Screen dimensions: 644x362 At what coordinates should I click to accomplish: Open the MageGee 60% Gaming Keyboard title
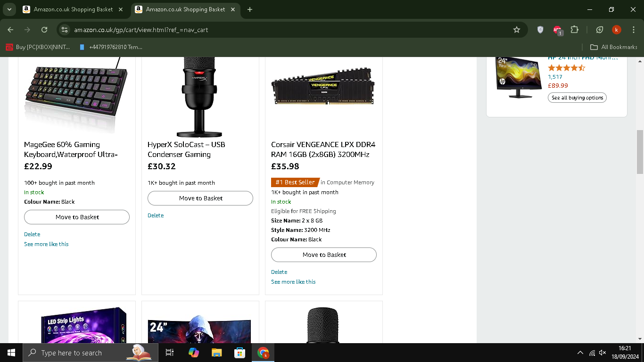point(71,149)
